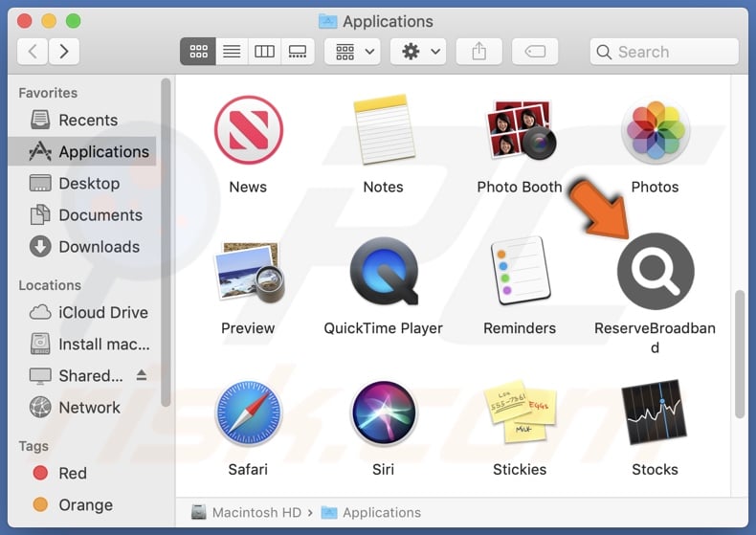Open Recents in the sidebar

82,120
